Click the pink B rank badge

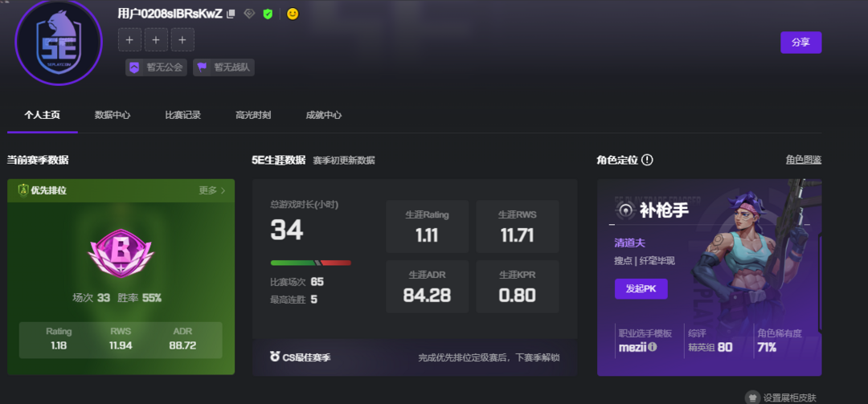(121, 254)
